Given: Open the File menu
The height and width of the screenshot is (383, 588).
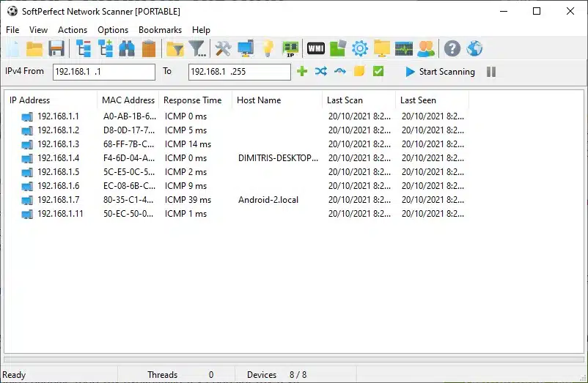Looking at the screenshot, I should [12, 30].
